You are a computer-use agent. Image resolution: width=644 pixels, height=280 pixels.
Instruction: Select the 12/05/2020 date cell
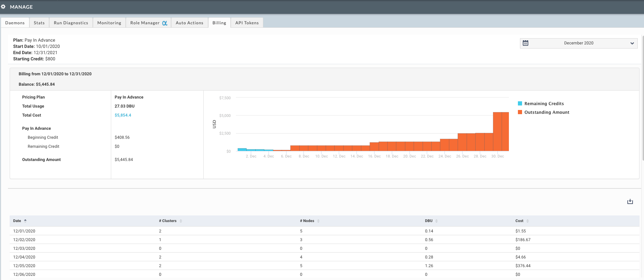point(24,266)
